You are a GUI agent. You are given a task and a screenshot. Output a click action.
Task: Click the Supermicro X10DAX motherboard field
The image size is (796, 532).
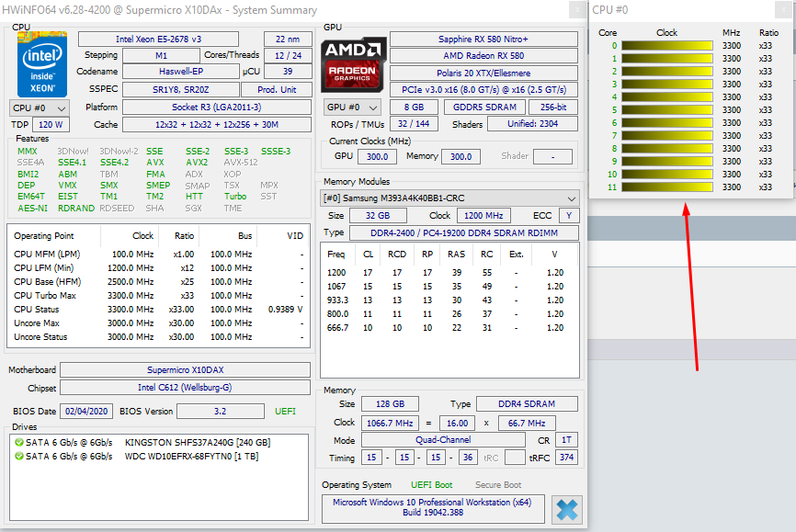(x=186, y=370)
